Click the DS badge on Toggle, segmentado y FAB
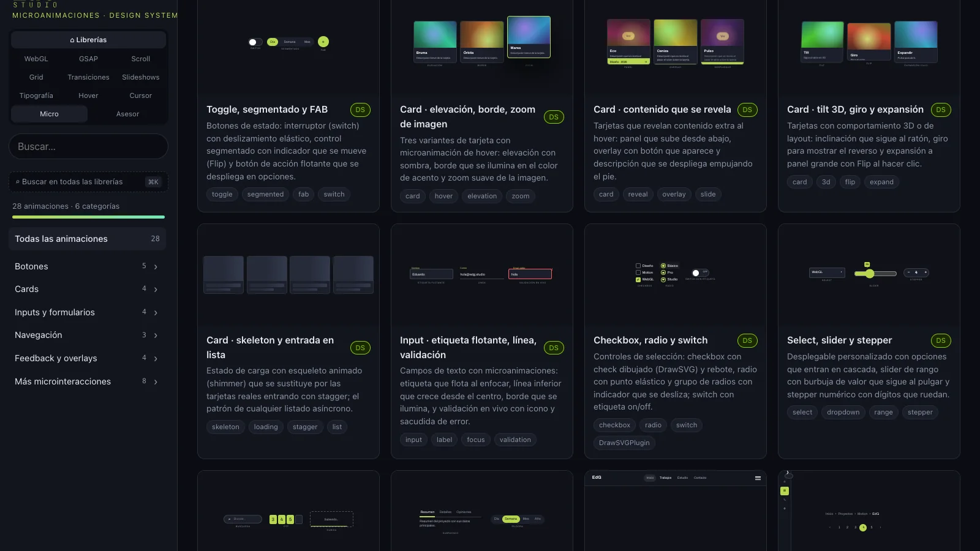 point(360,110)
